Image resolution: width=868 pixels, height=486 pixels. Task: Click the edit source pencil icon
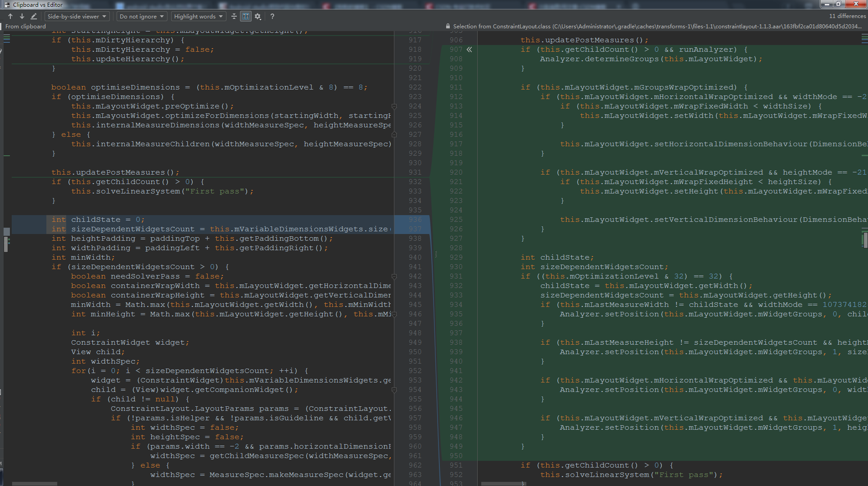pyautogui.click(x=34, y=16)
